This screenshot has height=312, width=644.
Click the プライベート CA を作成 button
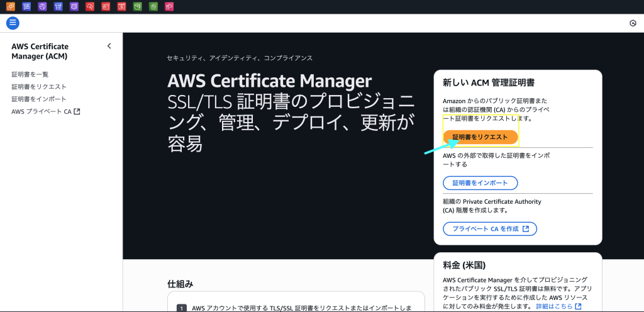click(x=490, y=229)
